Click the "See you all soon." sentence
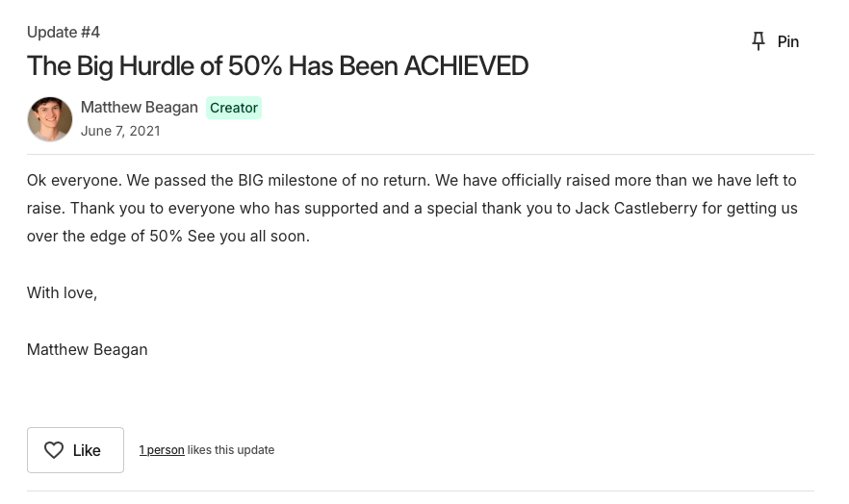 pos(248,236)
